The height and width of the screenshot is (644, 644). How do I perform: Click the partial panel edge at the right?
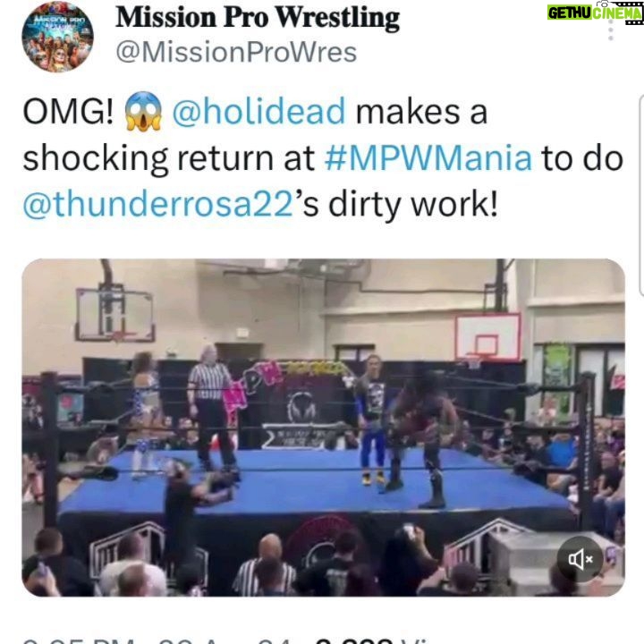[641, 195]
